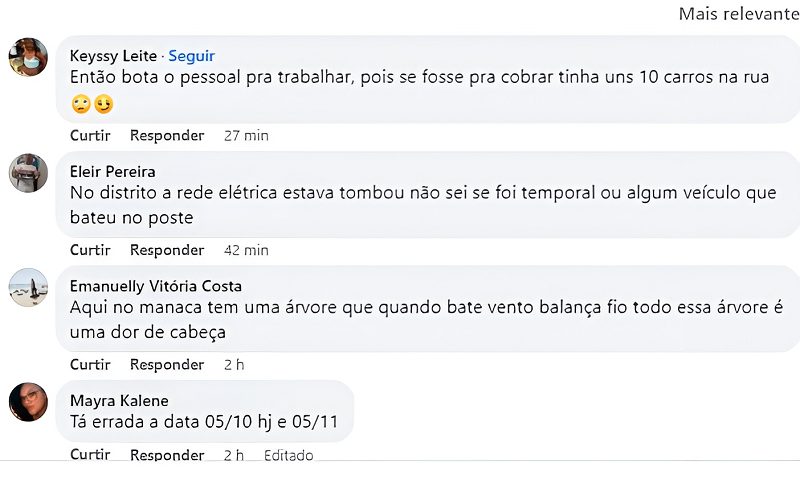
Task: Click Responder under Mayra Kalene's comment
Action: [x=167, y=455]
